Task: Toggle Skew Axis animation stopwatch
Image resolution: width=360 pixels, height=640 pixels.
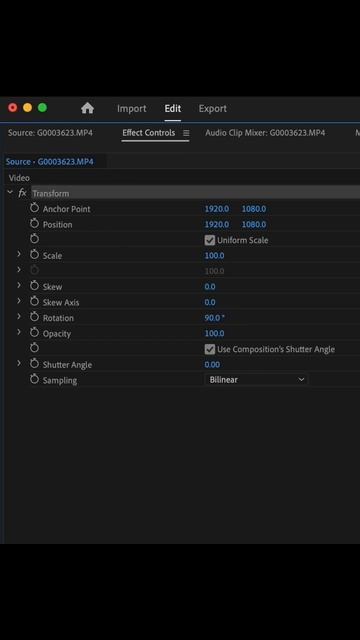Action: pyautogui.click(x=34, y=302)
